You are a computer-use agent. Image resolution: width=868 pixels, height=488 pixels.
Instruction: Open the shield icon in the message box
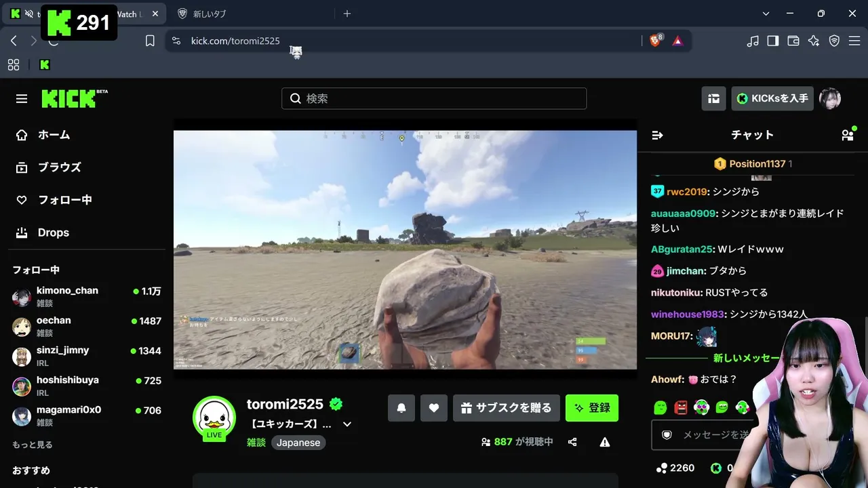coord(667,434)
